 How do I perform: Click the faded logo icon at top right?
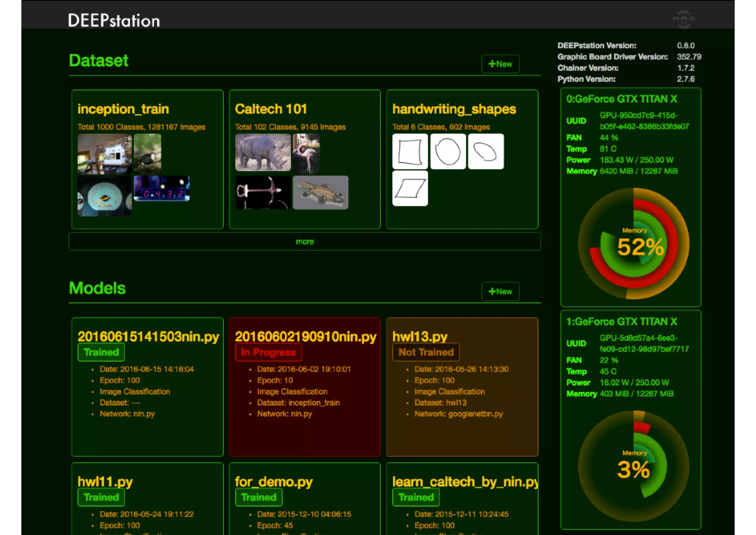pyautogui.click(x=683, y=19)
